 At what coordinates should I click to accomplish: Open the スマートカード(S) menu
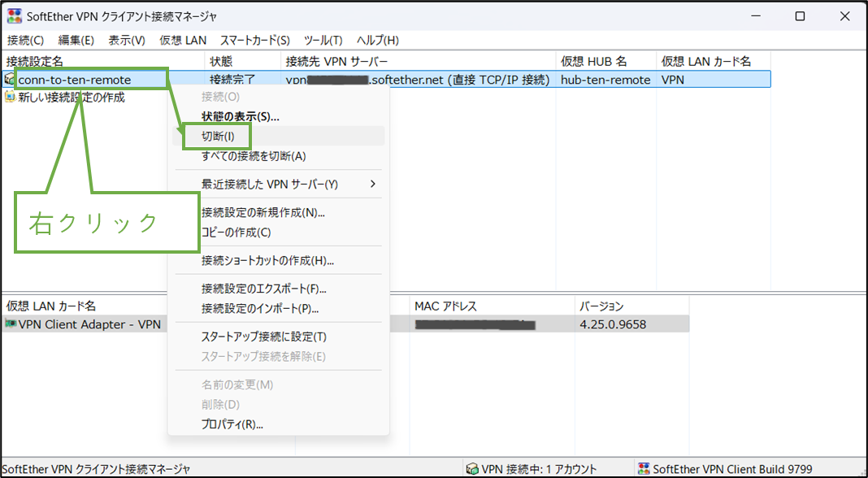click(254, 41)
